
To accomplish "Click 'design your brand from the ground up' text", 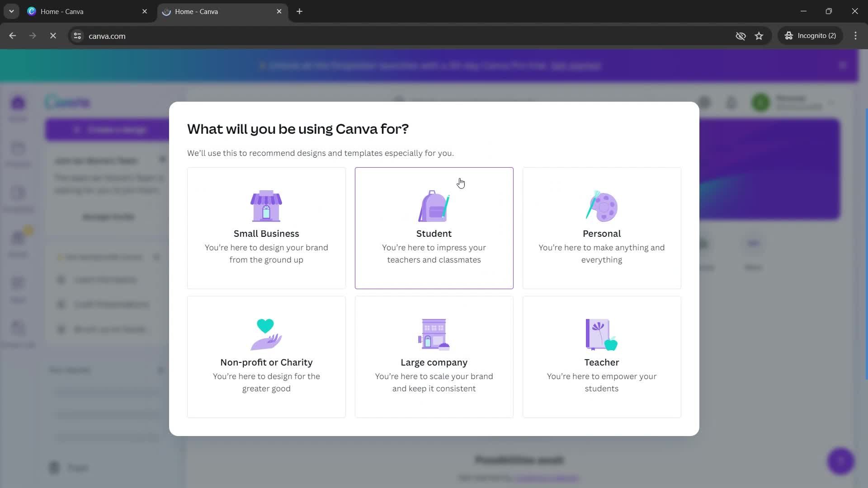I will pos(266,253).
